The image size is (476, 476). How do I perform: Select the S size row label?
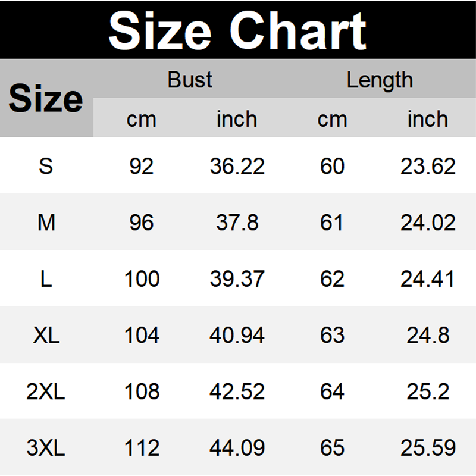click(x=46, y=166)
